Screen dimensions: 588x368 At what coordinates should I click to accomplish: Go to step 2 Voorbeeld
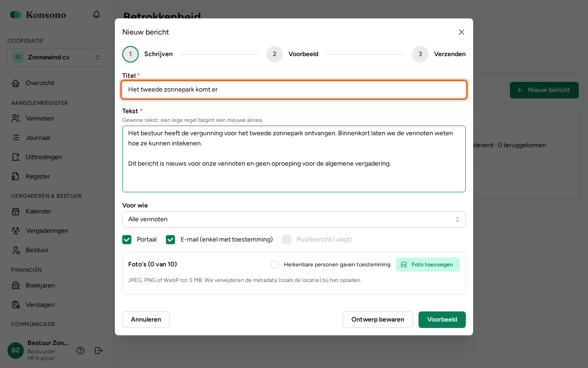click(292, 54)
